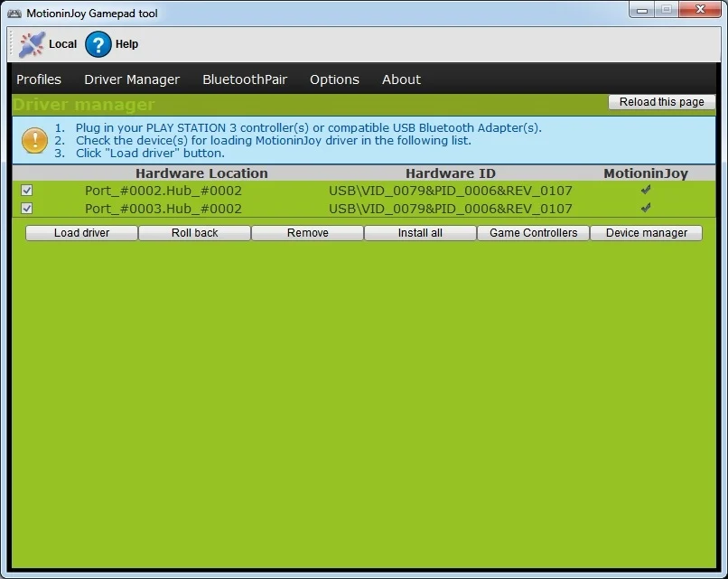Go to the Options tab
The width and height of the screenshot is (728, 579).
334,79
